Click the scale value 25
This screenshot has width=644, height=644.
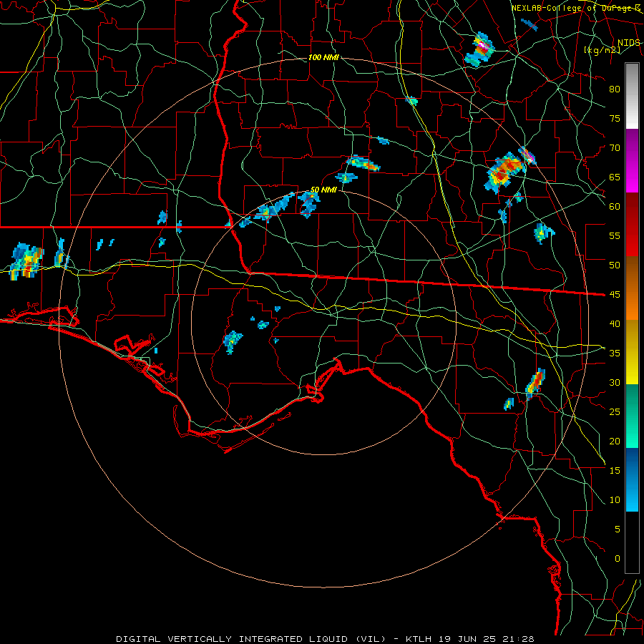click(615, 412)
